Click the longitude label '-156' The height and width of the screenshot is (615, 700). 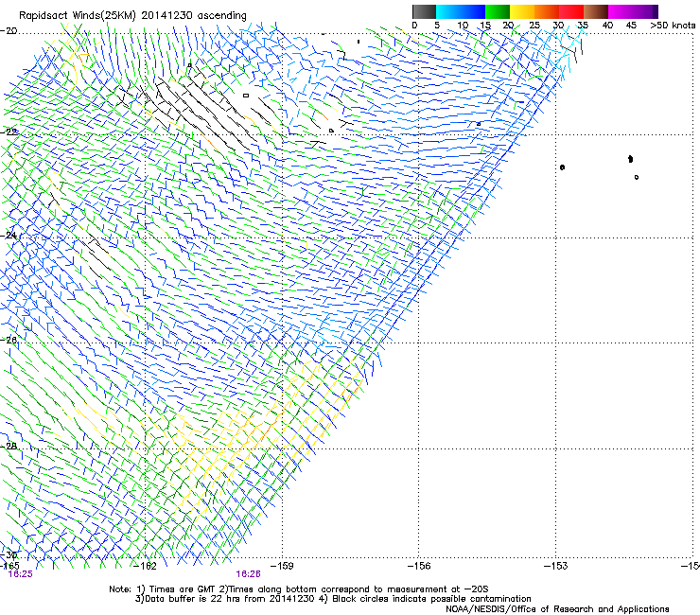[x=419, y=566]
